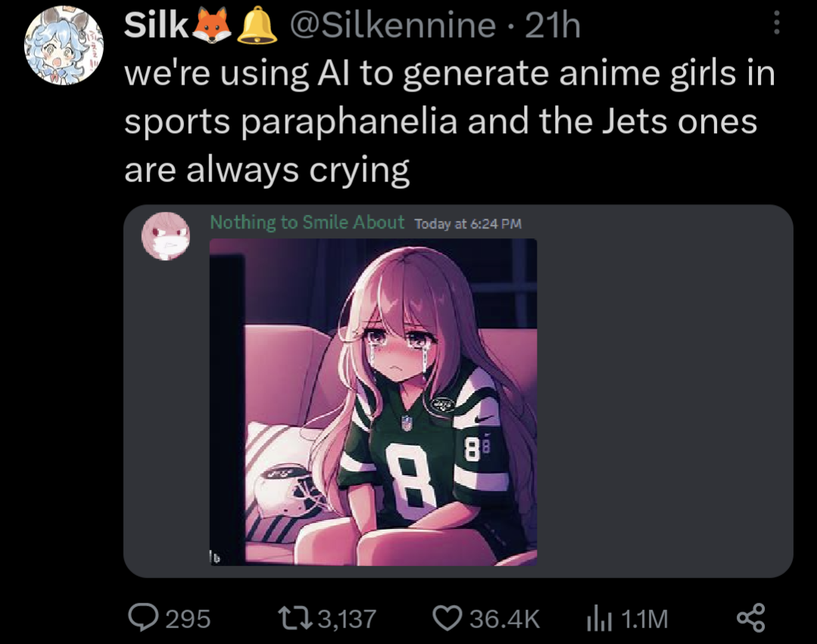The width and height of the screenshot is (817, 644).
Task: Open the three-dot more options menu
Action: click(x=777, y=23)
